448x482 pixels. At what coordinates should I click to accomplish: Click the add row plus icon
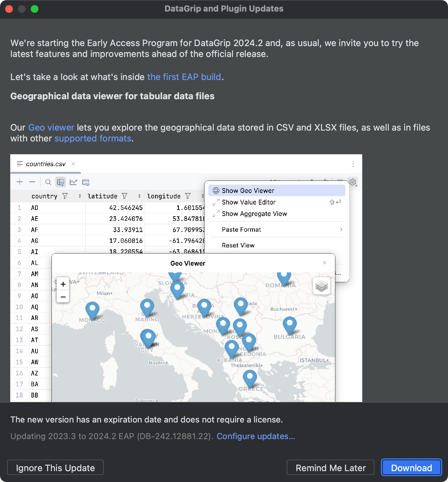[x=20, y=182]
